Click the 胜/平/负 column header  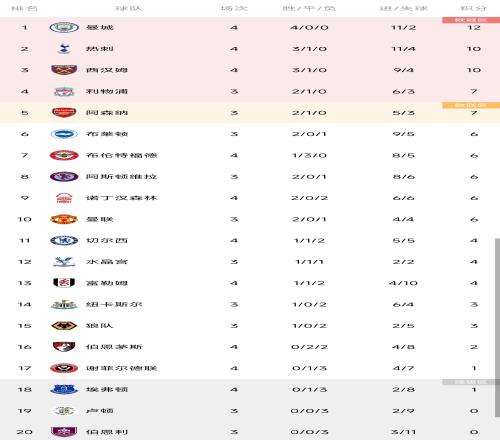pyautogui.click(x=309, y=8)
